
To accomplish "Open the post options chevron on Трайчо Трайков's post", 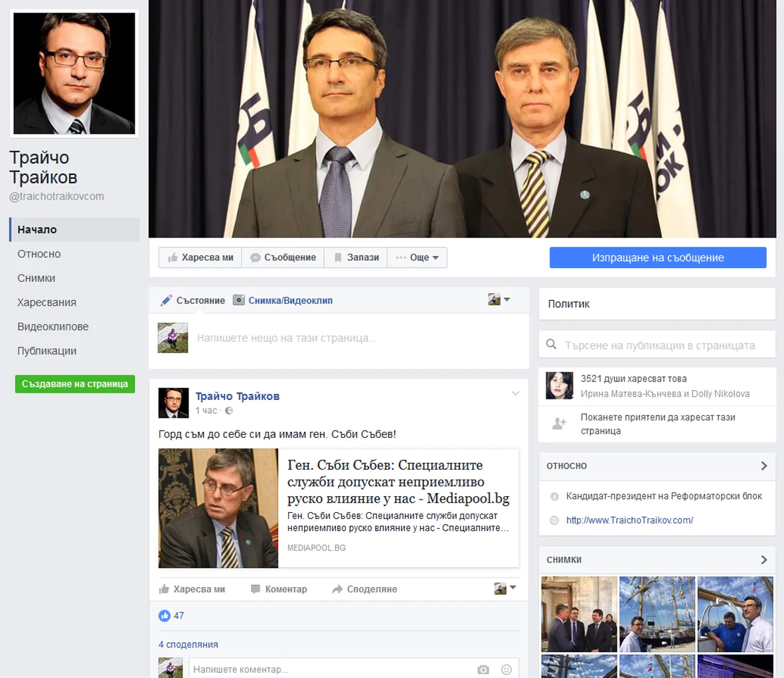I will 516,393.
